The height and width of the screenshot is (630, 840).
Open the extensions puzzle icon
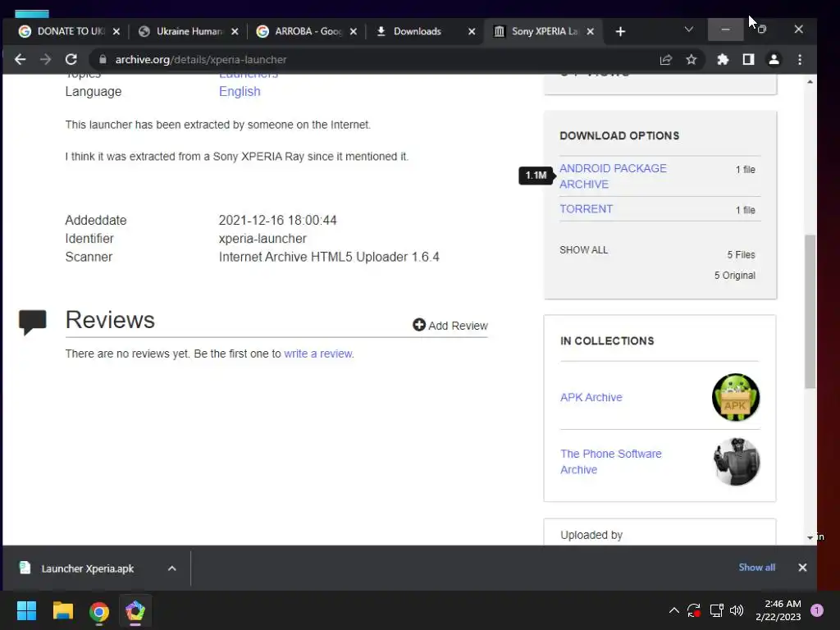[x=723, y=59]
